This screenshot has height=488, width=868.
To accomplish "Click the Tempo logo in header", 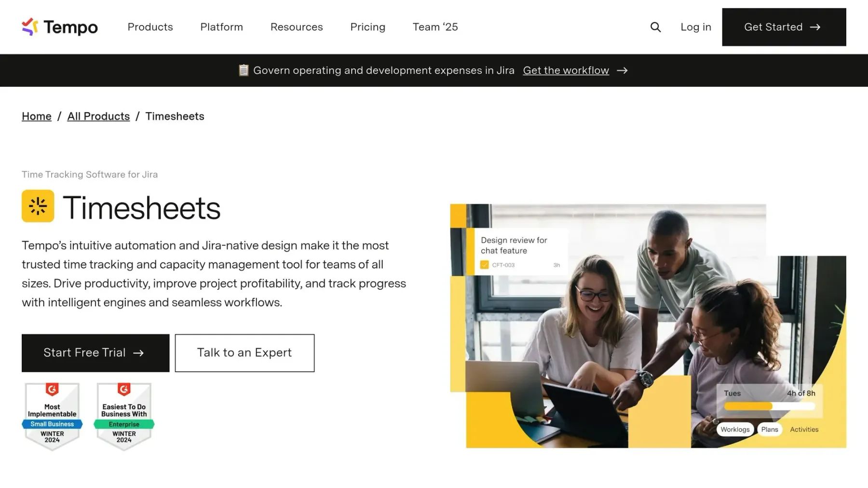I will 60,27.
